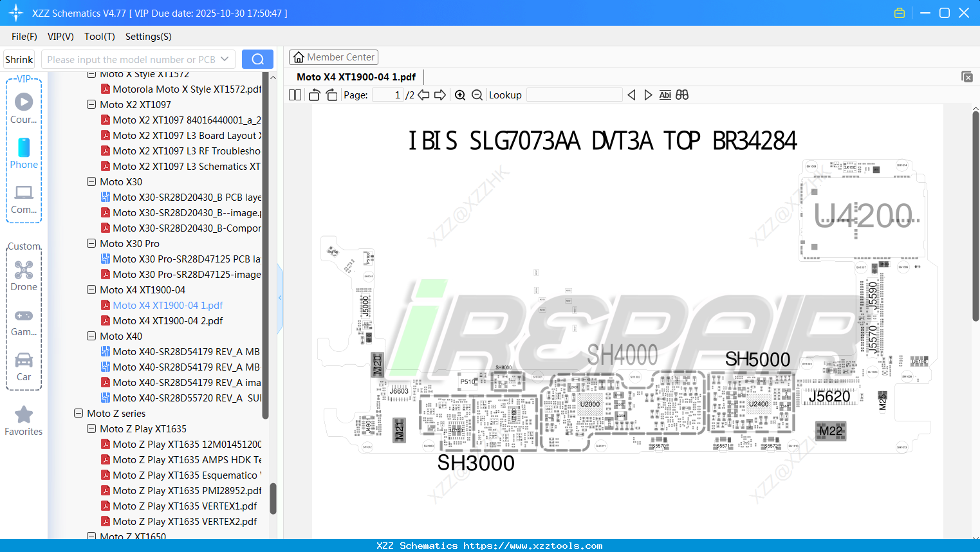Open Moto Z Play XT1635 VERTEX2.pdf
The width and height of the screenshot is (980, 552).
tap(179, 521)
